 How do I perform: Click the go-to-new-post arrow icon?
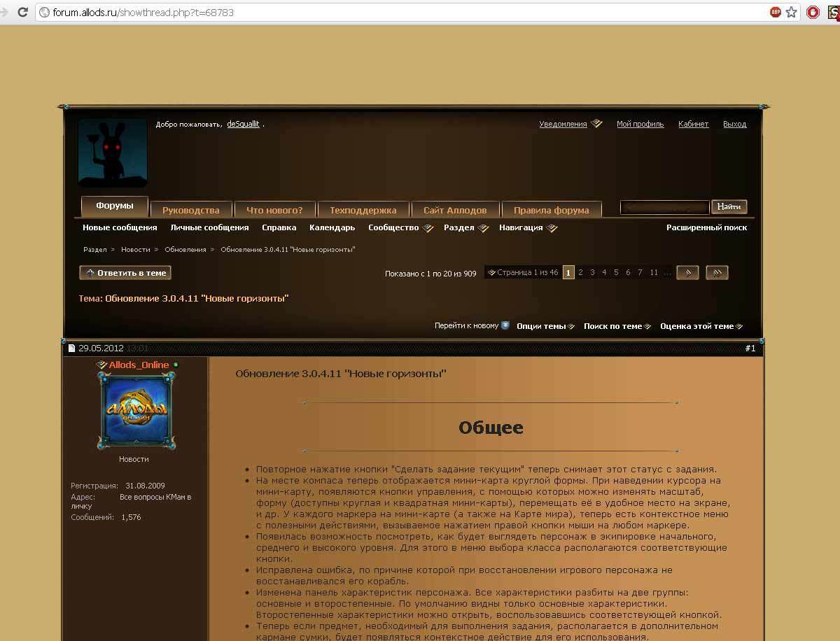505,325
